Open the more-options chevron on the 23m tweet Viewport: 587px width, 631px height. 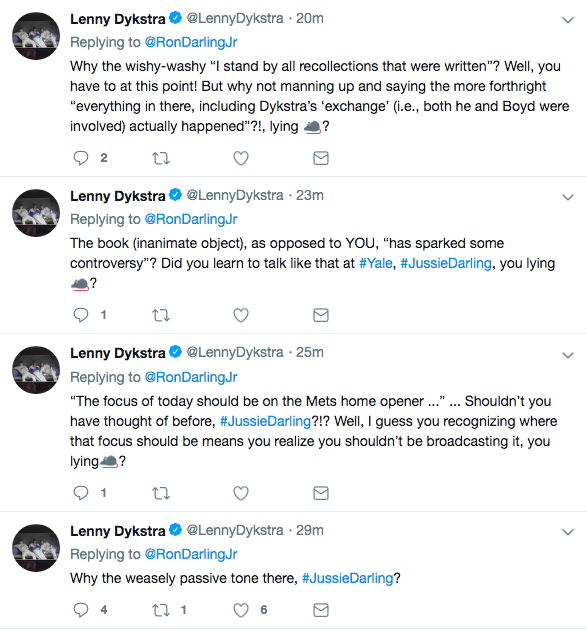point(568,197)
